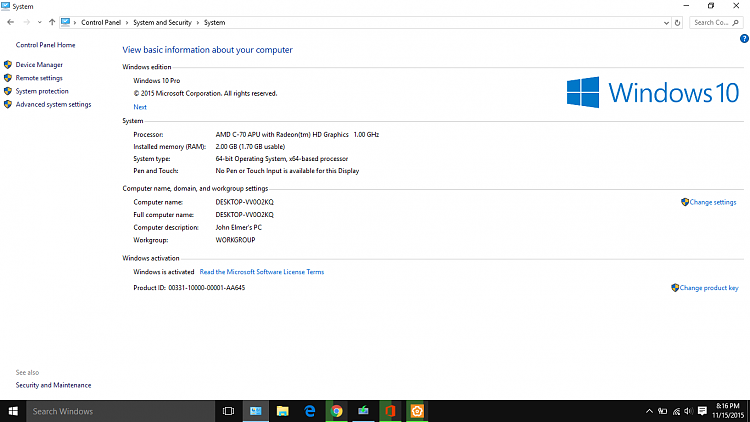Image resolution: width=750 pixels, height=422 pixels.
Task: Click Change product key link
Action: point(709,288)
